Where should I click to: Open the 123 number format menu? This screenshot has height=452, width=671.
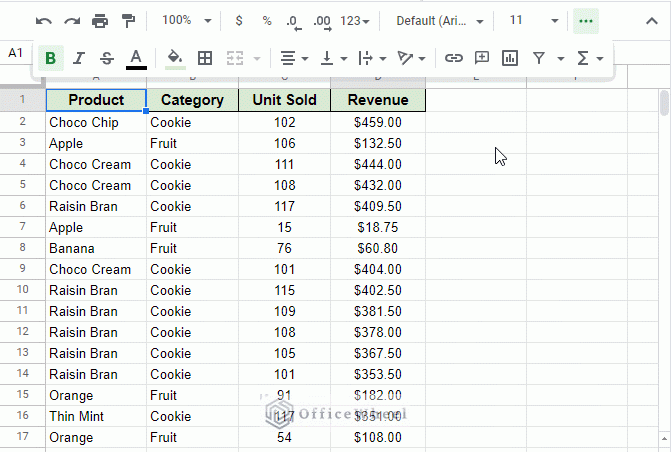(355, 21)
